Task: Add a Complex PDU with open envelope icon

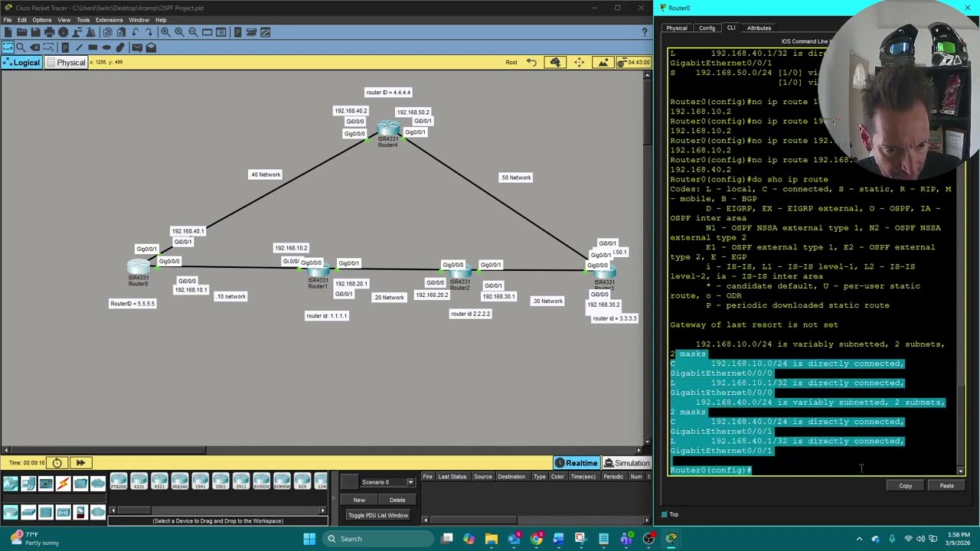Action: 151,47
